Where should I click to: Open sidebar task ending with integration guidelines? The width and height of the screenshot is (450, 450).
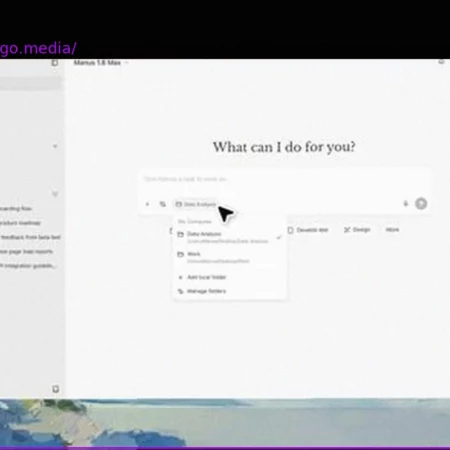point(28,266)
